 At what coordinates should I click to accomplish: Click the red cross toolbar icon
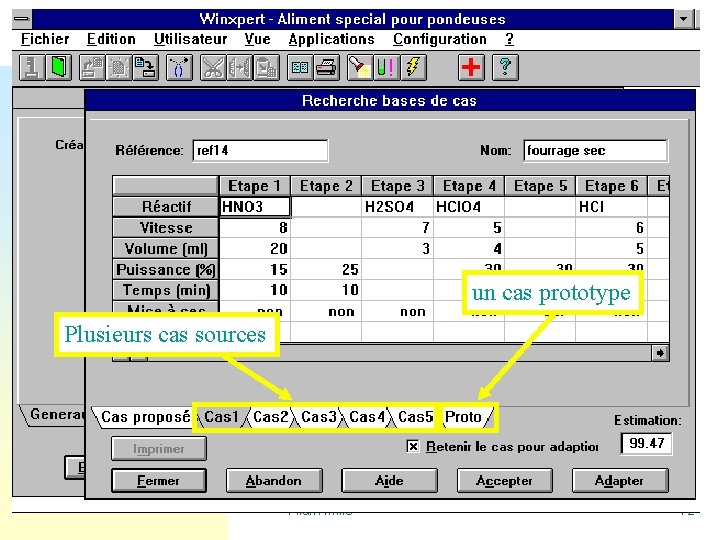click(x=471, y=68)
